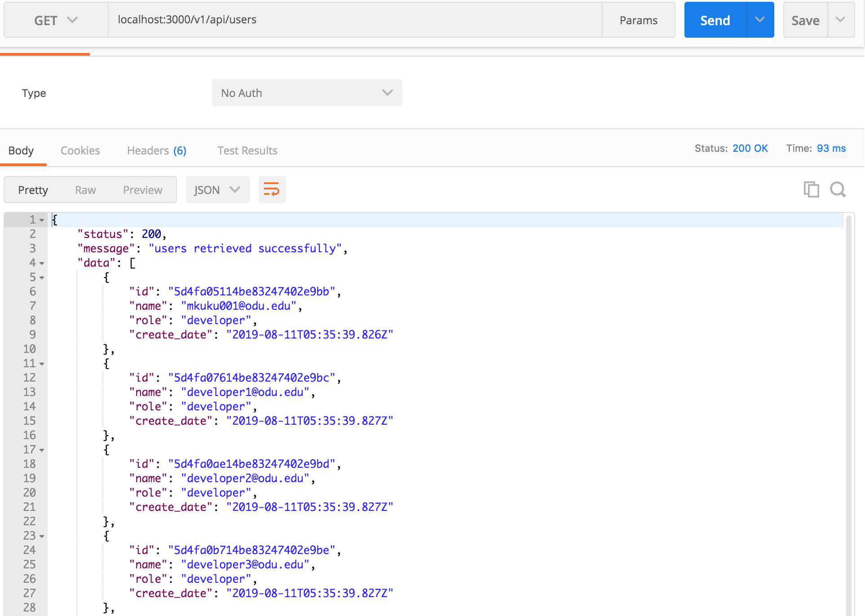This screenshot has width=865, height=616.
Task: Open the Send button dropdown arrow
Action: 760,20
